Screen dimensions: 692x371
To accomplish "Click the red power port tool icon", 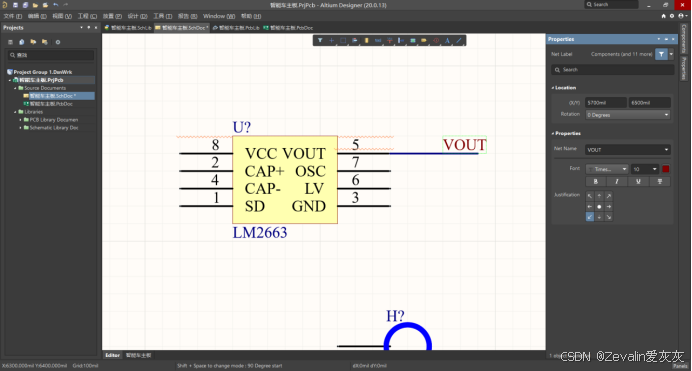I will pyautogui.click(x=389, y=41).
